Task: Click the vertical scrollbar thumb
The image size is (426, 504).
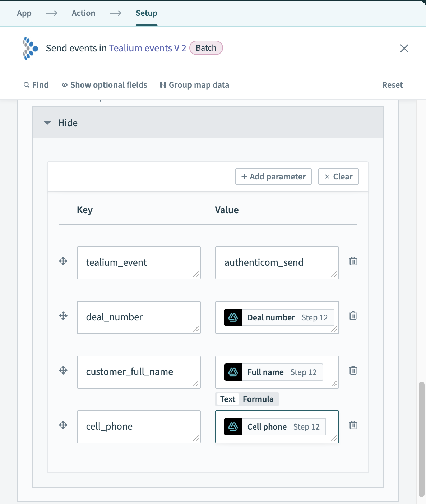Action: [421, 439]
